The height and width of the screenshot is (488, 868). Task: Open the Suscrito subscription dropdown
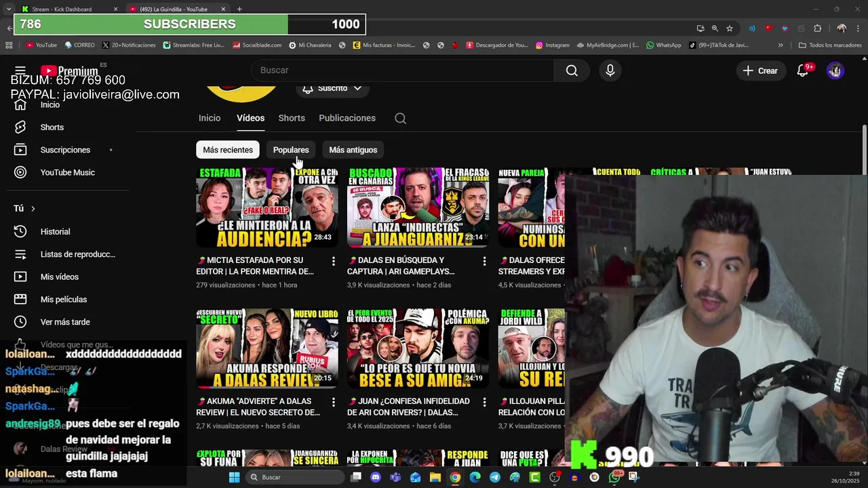click(x=332, y=89)
